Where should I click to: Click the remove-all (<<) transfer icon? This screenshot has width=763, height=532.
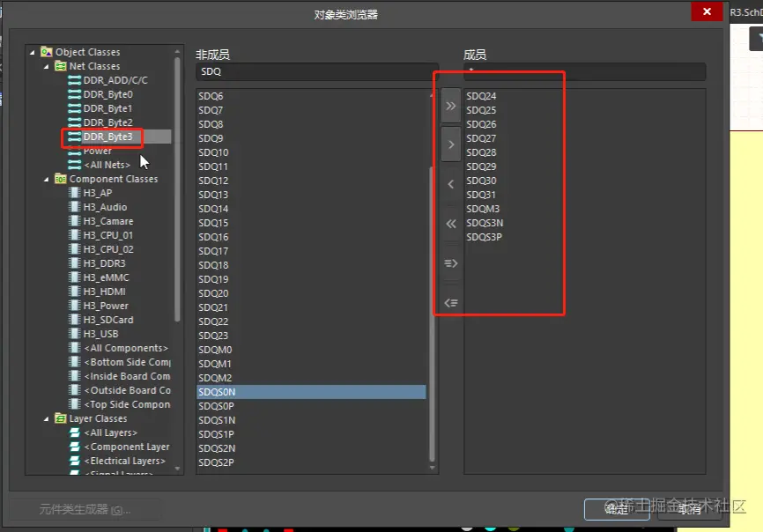coord(450,224)
